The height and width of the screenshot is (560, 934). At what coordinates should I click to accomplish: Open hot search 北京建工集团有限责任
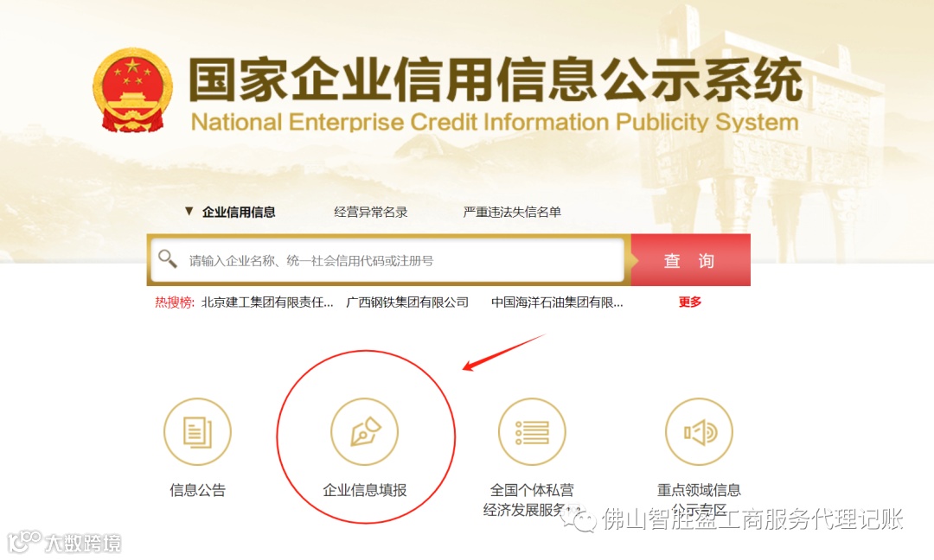[x=267, y=302]
